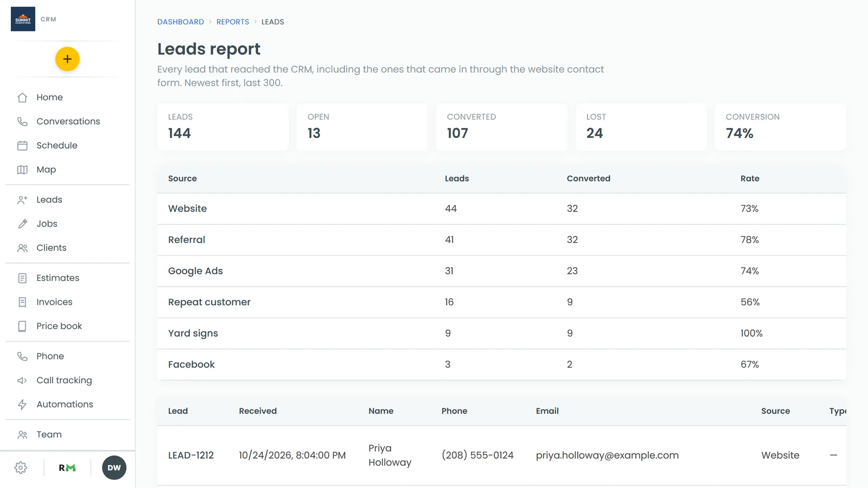Click phone number (208) 555-0124
This screenshot has width=868, height=488.
(x=477, y=455)
